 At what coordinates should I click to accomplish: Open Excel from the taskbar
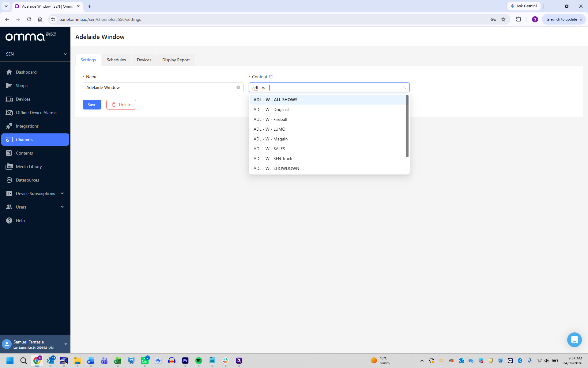pos(118,361)
